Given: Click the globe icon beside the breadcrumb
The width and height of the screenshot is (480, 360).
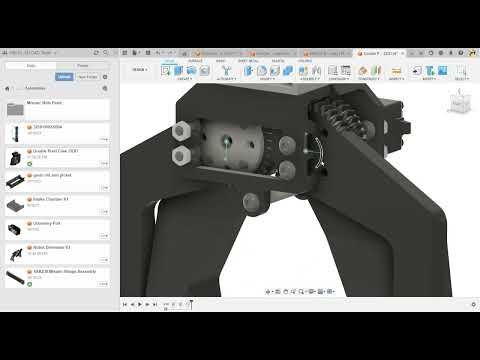Looking at the screenshot, I should [x=105, y=88].
